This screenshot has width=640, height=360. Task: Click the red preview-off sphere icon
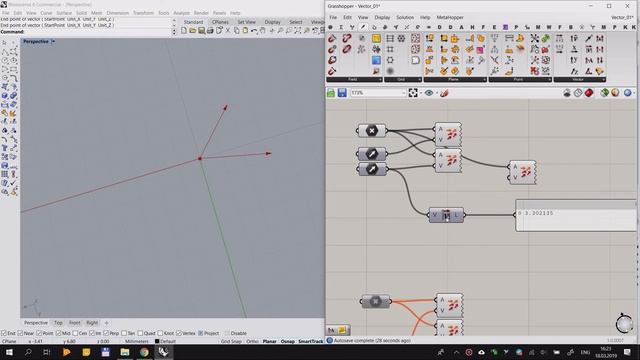[x=589, y=93]
